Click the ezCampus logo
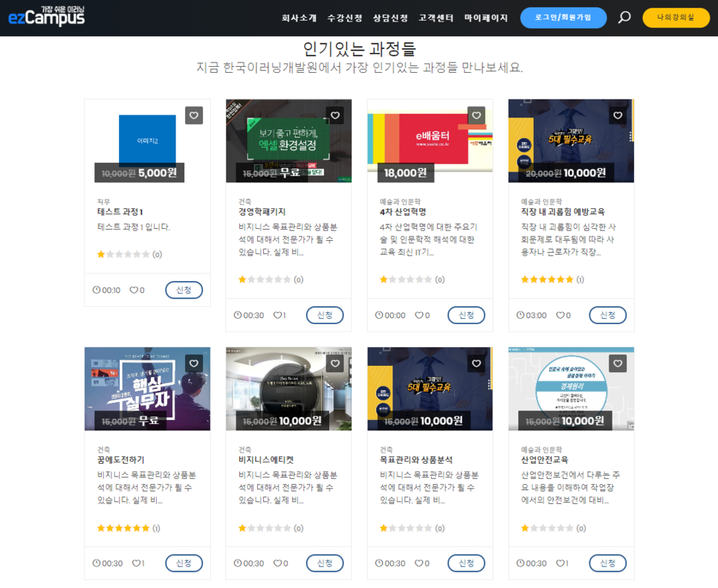 pos(46,16)
